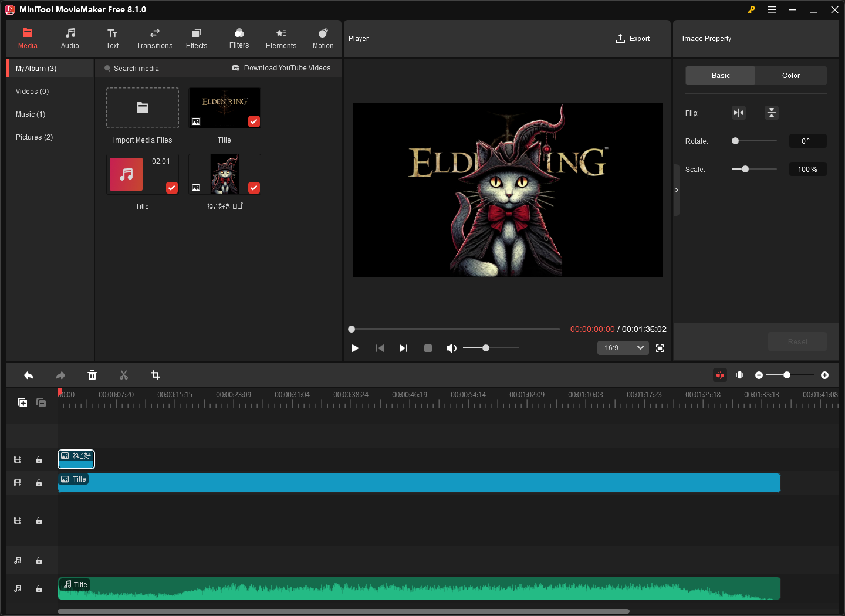
Task: Toggle the timeline magnet snapping icon
Action: point(720,375)
